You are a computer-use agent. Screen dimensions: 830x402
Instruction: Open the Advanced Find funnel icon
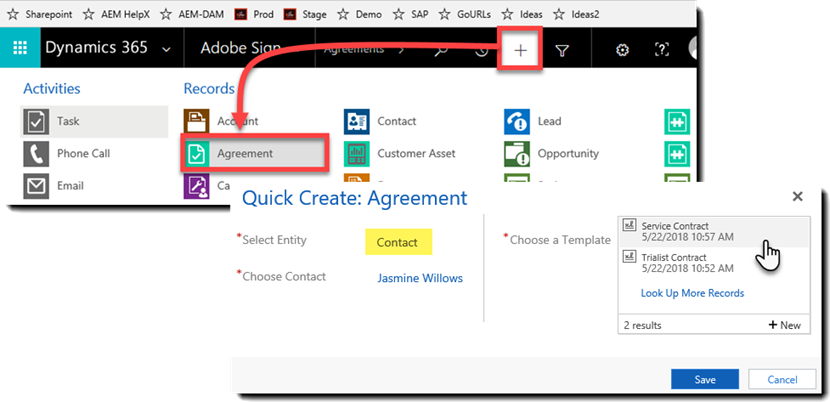tap(562, 50)
